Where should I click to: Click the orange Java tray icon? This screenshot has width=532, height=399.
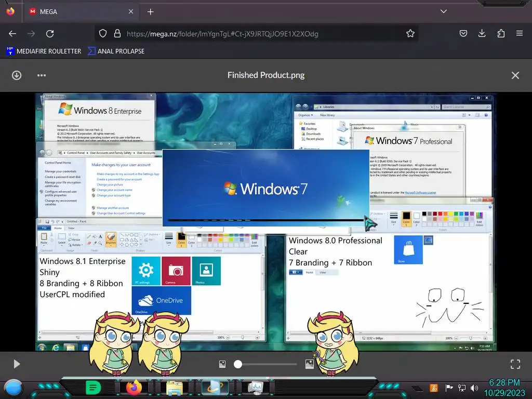(x=434, y=388)
